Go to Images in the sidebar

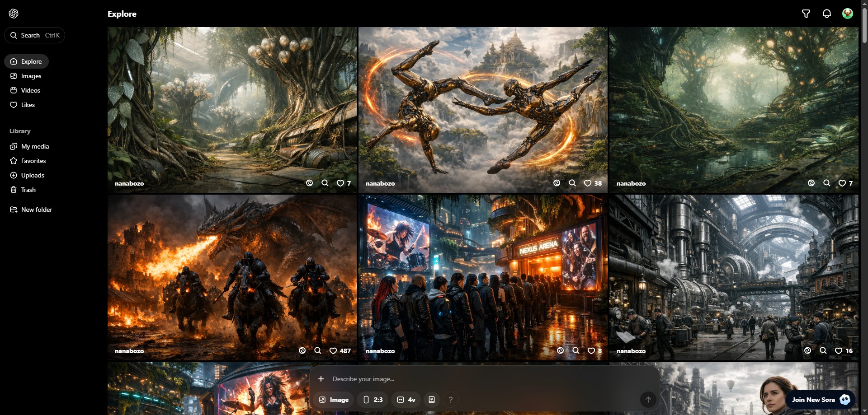31,76
